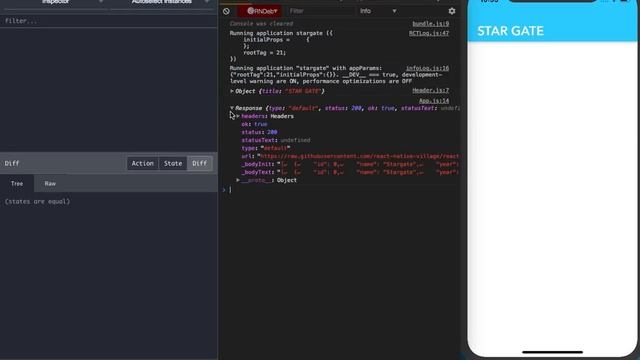Screen dimensions: 640x360
Task: Open the Tree tab
Action: 17,184
